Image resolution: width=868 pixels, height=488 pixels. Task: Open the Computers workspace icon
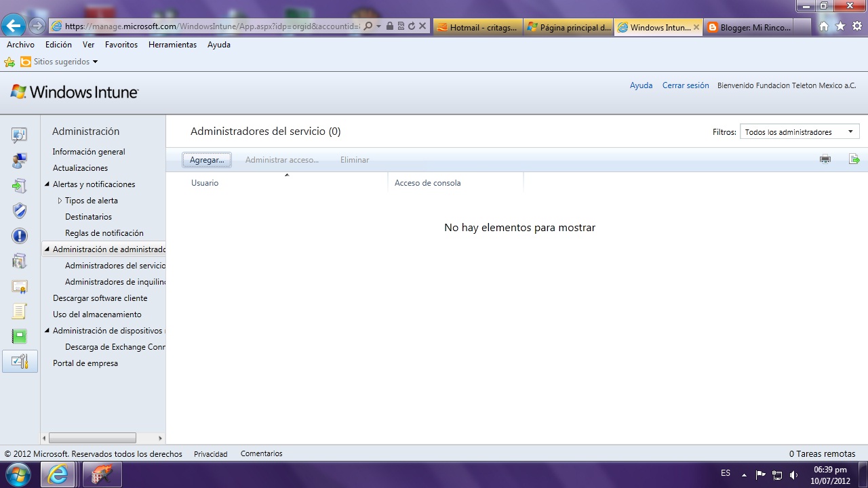coord(20,161)
